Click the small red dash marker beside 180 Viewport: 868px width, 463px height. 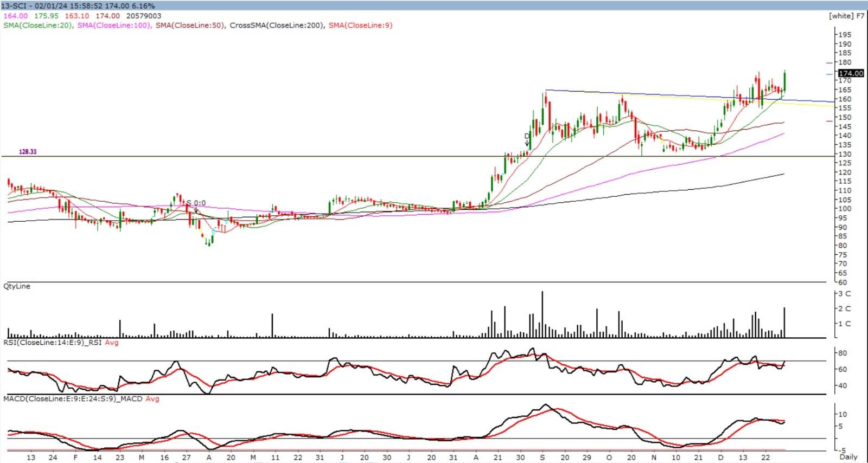pos(829,63)
